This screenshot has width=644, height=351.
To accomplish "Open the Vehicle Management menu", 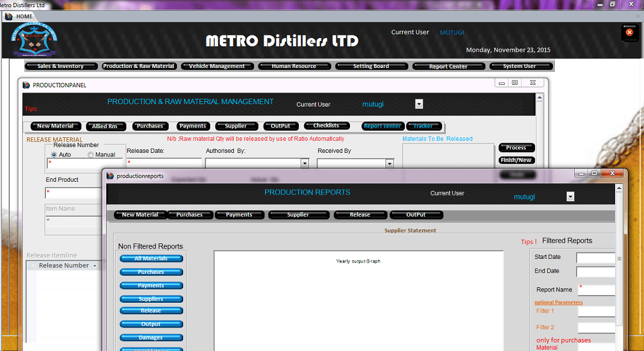I will pyautogui.click(x=217, y=66).
